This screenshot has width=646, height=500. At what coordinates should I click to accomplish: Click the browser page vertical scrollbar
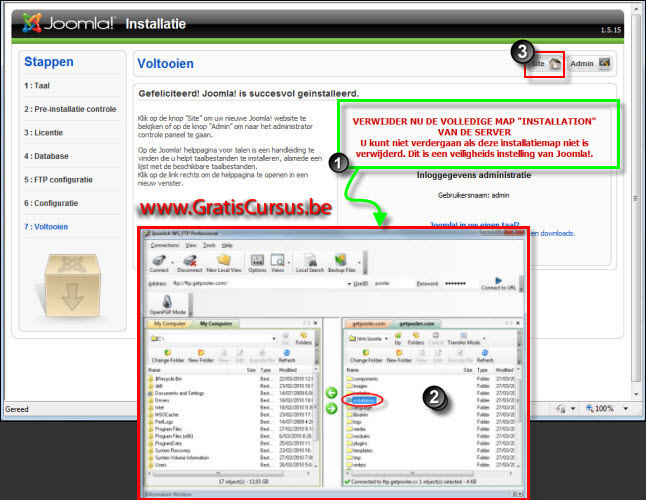click(636, 199)
